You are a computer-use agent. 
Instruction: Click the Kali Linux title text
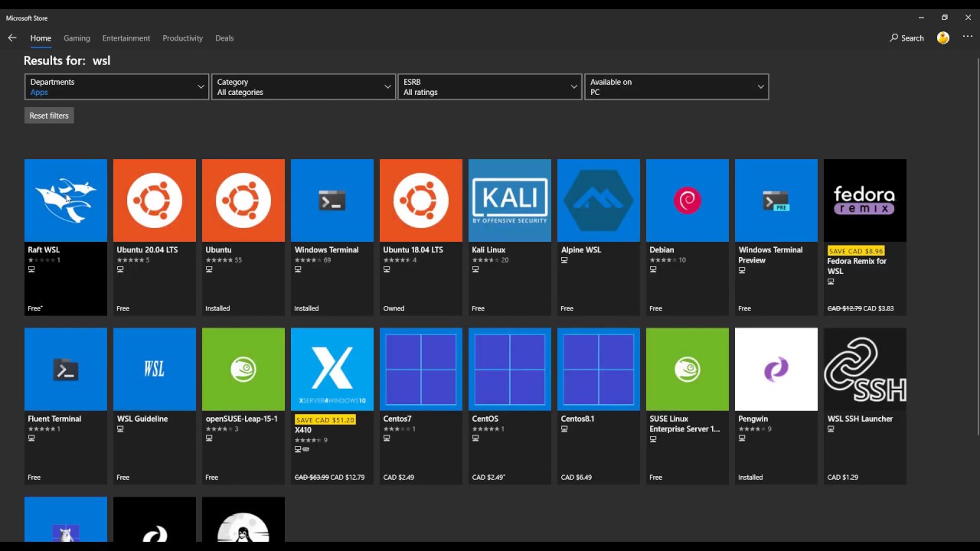coord(488,249)
